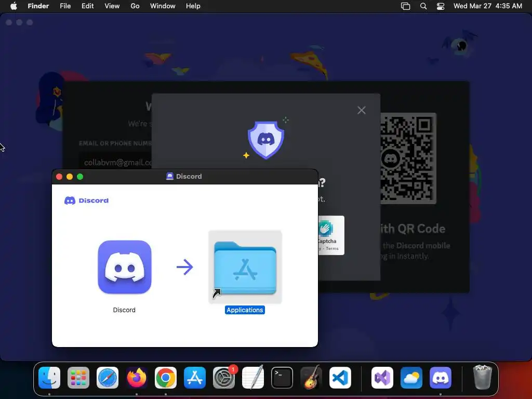Click the date and time in menu bar
Image resolution: width=532 pixels, height=399 pixels.
pos(487,6)
